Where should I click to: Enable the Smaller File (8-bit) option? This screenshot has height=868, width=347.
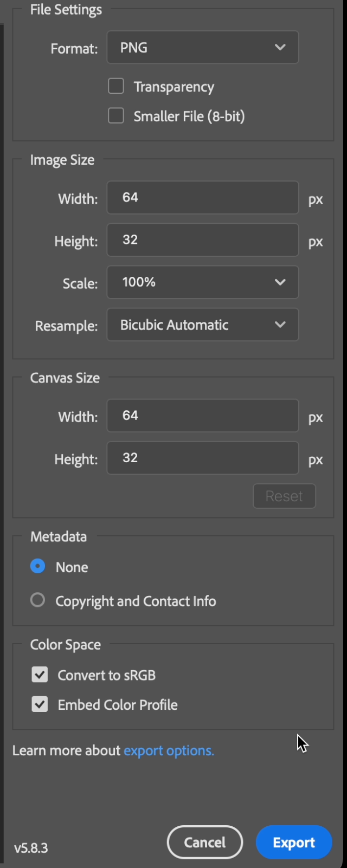(x=115, y=115)
